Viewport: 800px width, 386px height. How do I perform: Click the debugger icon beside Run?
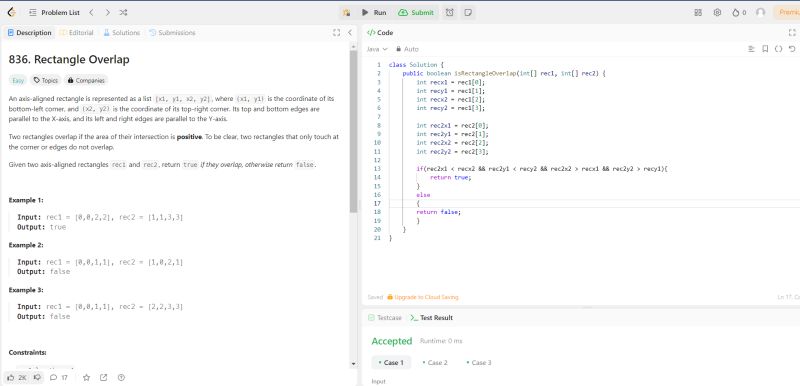(x=346, y=13)
